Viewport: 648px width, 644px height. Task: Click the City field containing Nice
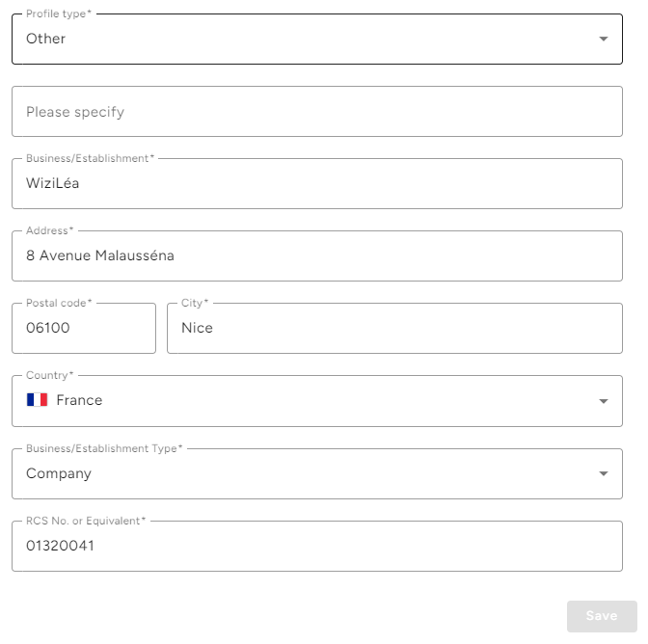(x=393, y=329)
